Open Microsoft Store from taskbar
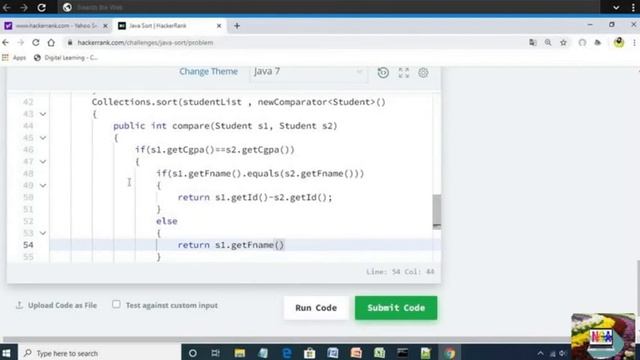Screen dimensions: 640x360 [x=309, y=353]
